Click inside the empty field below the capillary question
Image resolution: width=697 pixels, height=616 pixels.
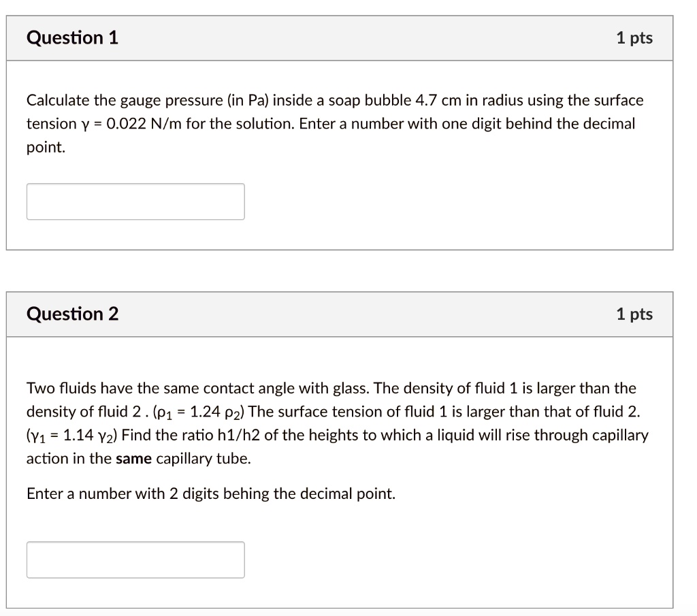[135, 559]
